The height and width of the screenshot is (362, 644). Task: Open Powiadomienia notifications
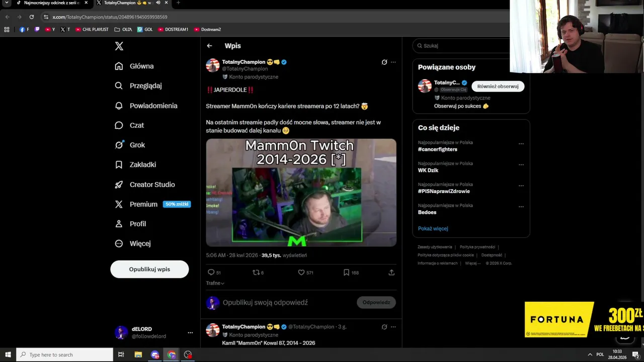(x=146, y=106)
